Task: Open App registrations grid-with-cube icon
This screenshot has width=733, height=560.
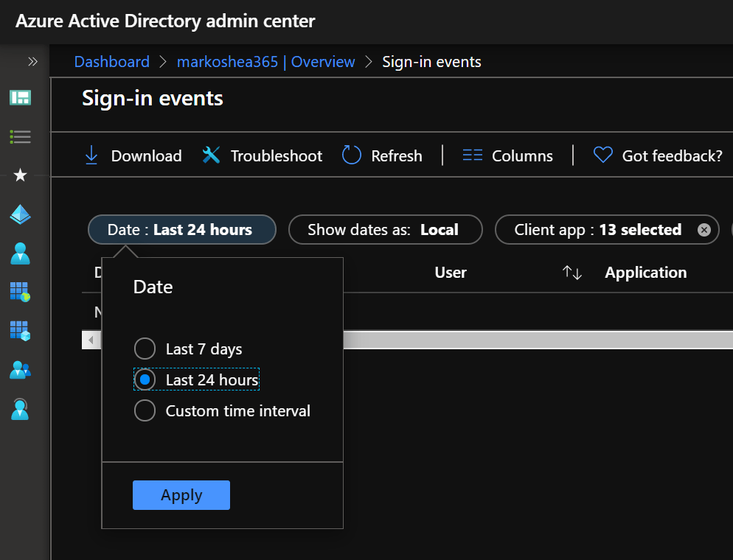Action: click(x=20, y=330)
